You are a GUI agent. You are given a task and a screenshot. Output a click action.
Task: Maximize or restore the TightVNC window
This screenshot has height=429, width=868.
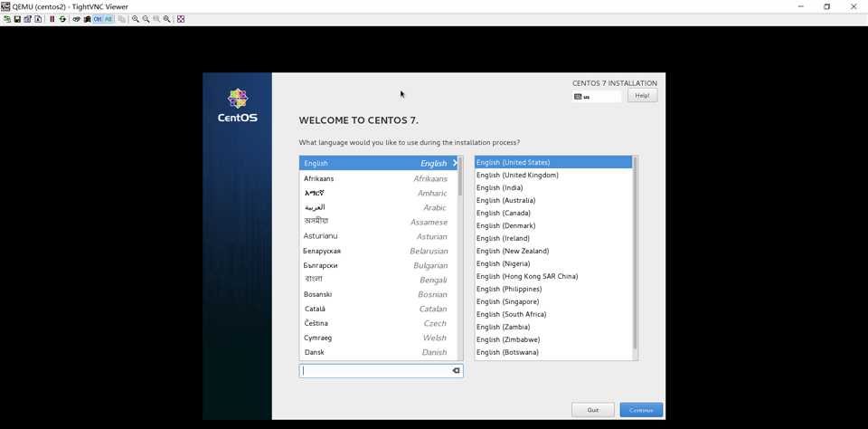point(827,6)
